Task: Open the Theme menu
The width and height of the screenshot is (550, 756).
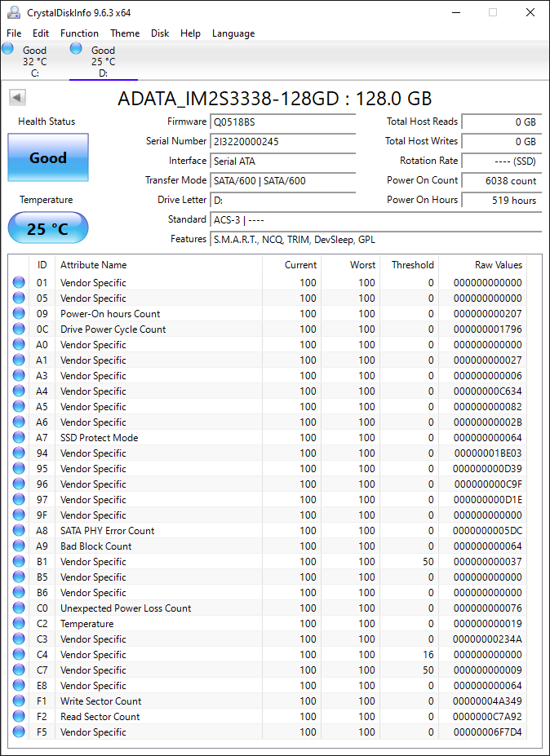Action: 125,33
